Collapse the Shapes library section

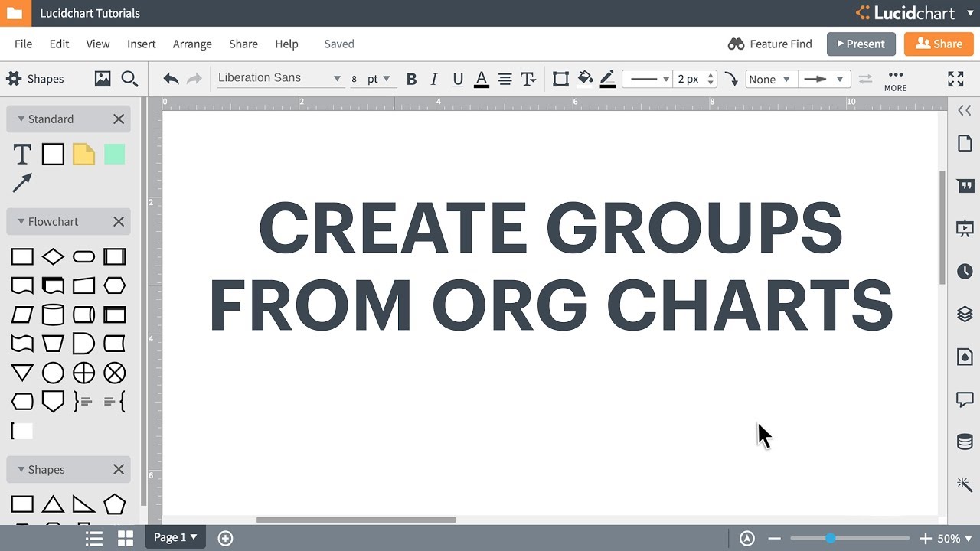[21, 469]
